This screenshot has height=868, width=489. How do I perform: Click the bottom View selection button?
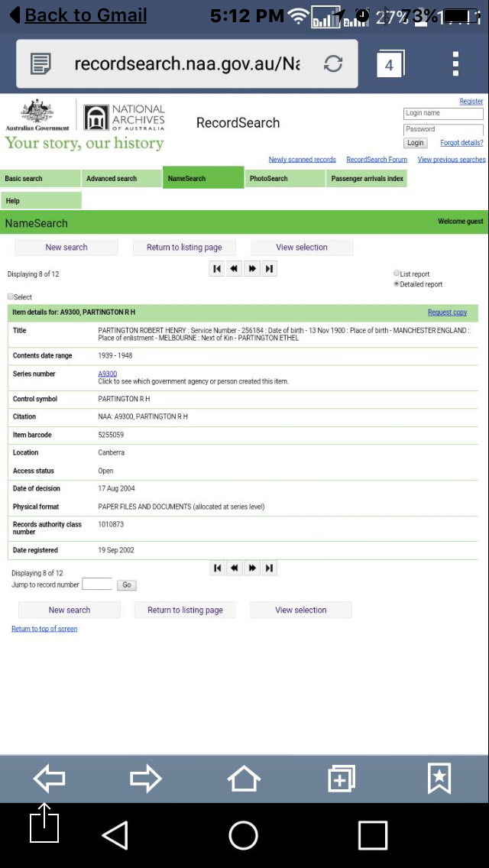(x=301, y=610)
